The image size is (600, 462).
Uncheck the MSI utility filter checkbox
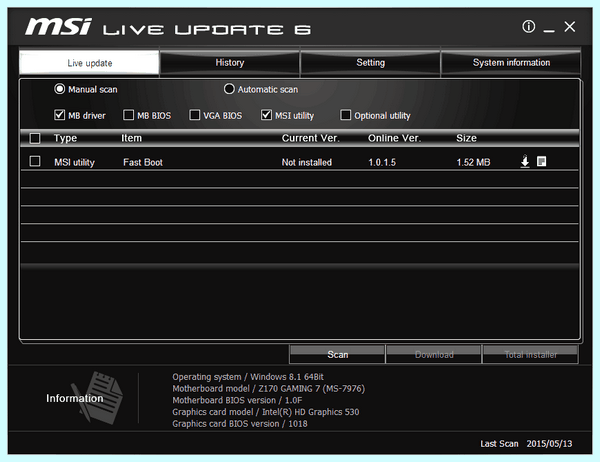[266, 115]
